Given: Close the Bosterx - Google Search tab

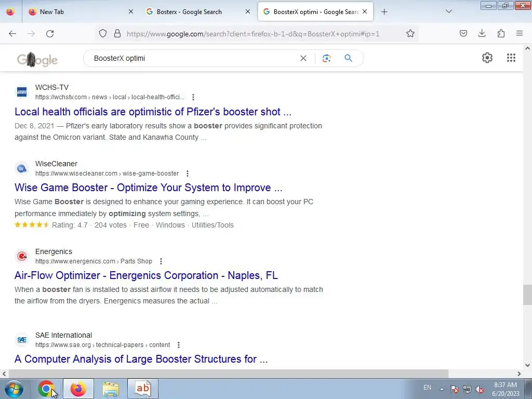Looking at the screenshot, I should tap(248, 11).
